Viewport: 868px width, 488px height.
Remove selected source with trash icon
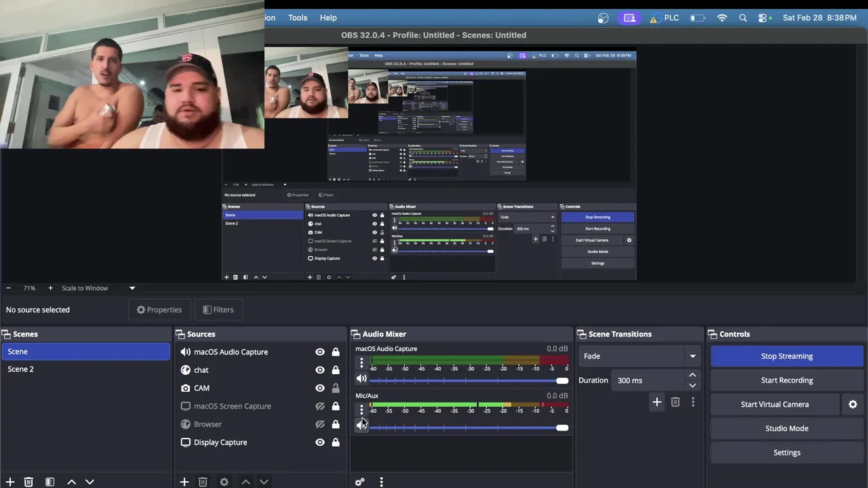[203, 482]
